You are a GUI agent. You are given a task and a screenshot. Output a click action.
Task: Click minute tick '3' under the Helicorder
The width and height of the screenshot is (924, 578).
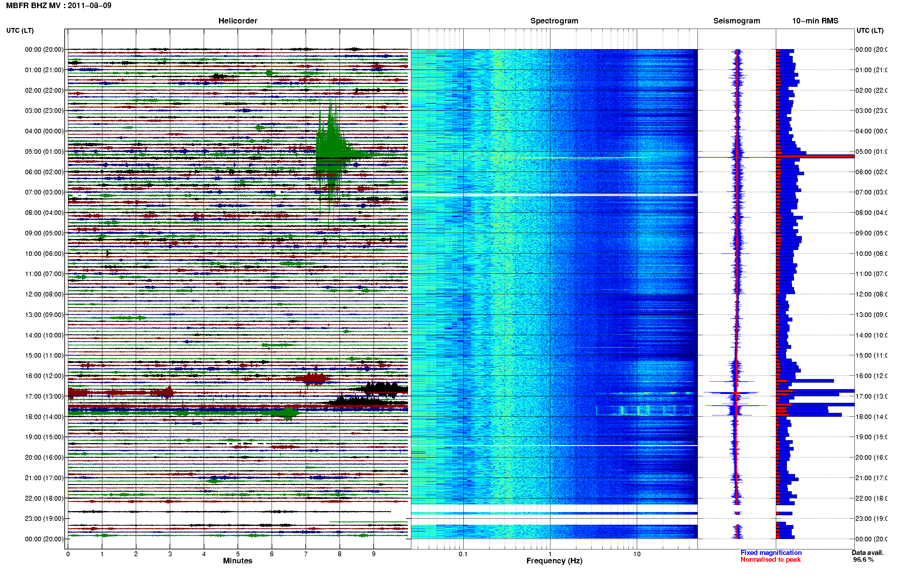(x=170, y=554)
